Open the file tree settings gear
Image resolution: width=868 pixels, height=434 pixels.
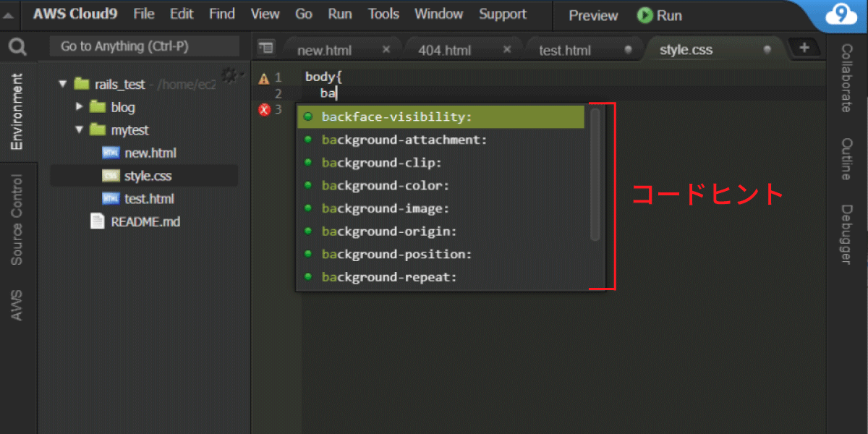(x=229, y=74)
